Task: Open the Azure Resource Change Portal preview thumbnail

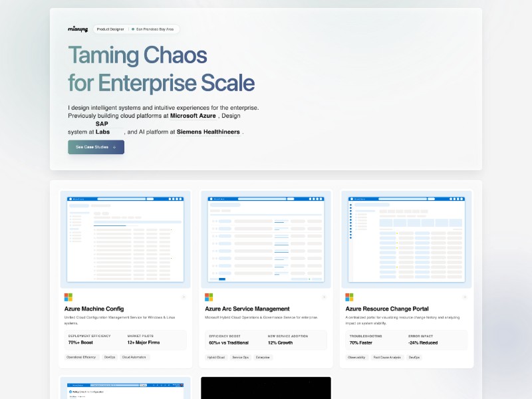Action: click(406, 239)
